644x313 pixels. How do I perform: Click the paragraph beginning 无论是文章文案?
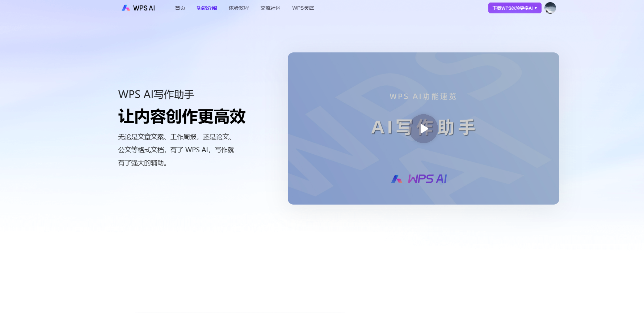[x=176, y=150]
